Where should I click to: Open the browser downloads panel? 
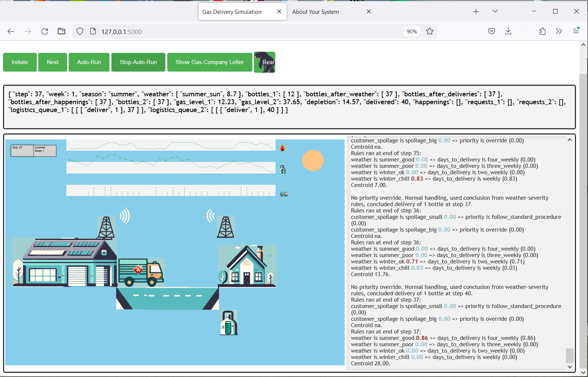[x=508, y=31]
